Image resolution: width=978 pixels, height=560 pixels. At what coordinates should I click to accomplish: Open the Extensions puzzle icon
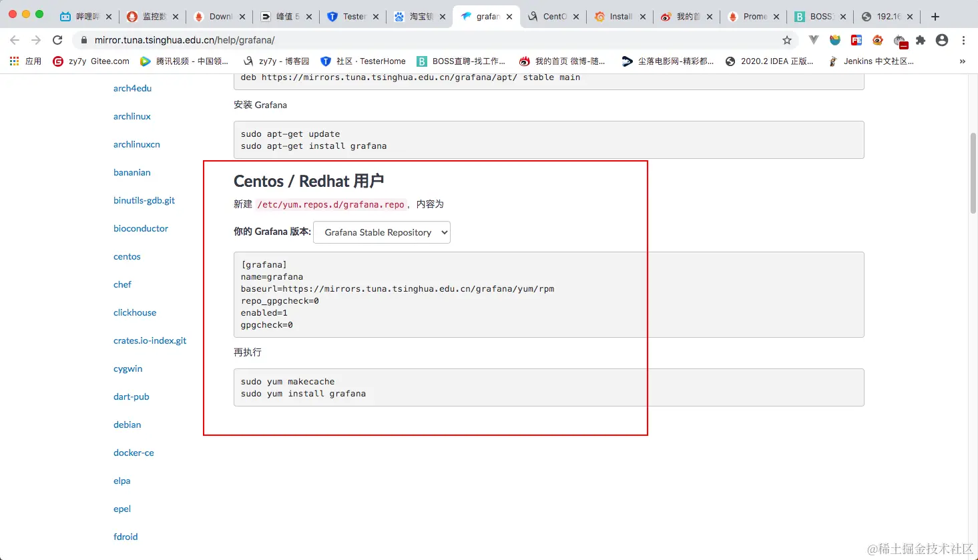coord(921,40)
